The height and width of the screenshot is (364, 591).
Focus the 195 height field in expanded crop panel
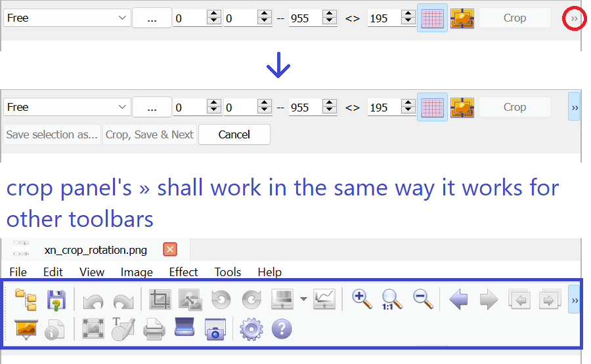coord(384,108)
